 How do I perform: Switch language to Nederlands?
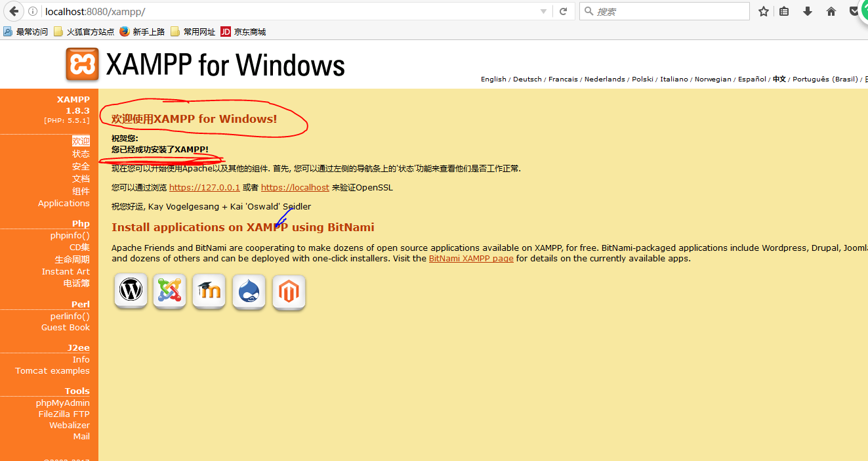604,79
